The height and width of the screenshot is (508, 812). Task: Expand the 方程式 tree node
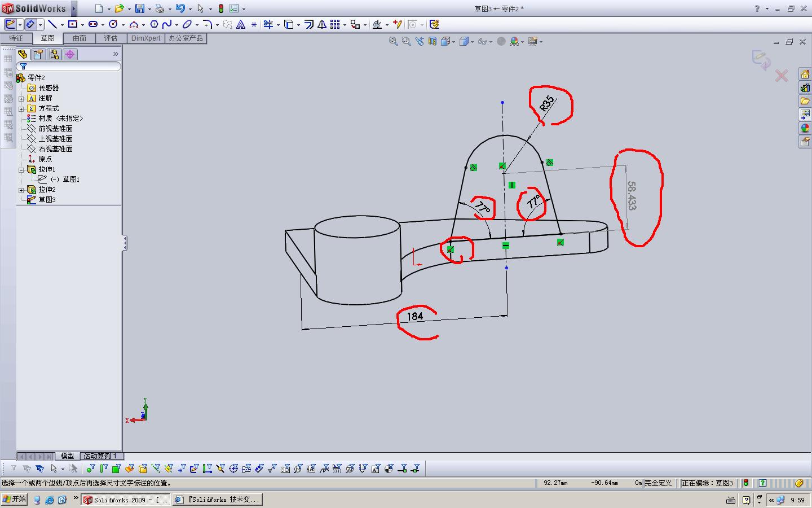[x=21, y=108]
